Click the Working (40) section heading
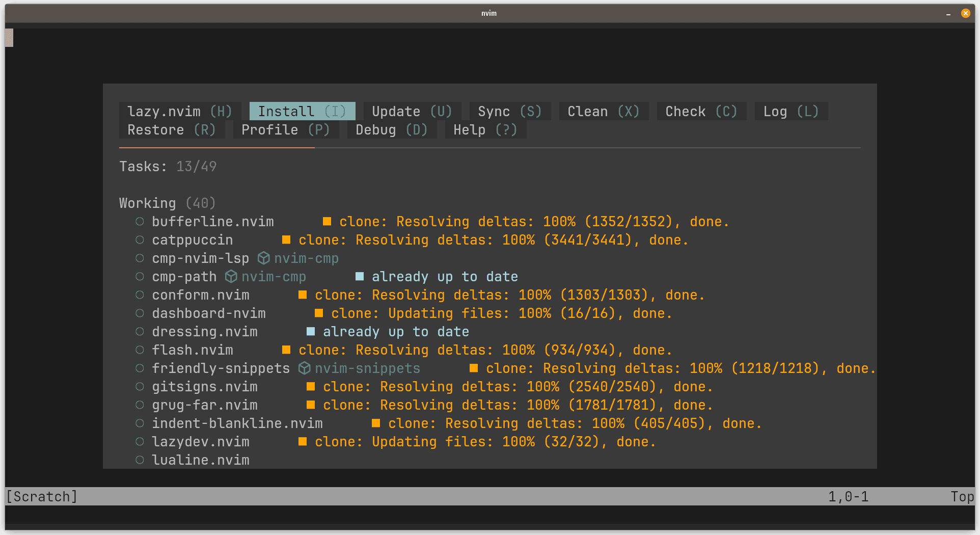Viewport: 980px width, 535px height. pyautogui.click(x=168, y=203)
